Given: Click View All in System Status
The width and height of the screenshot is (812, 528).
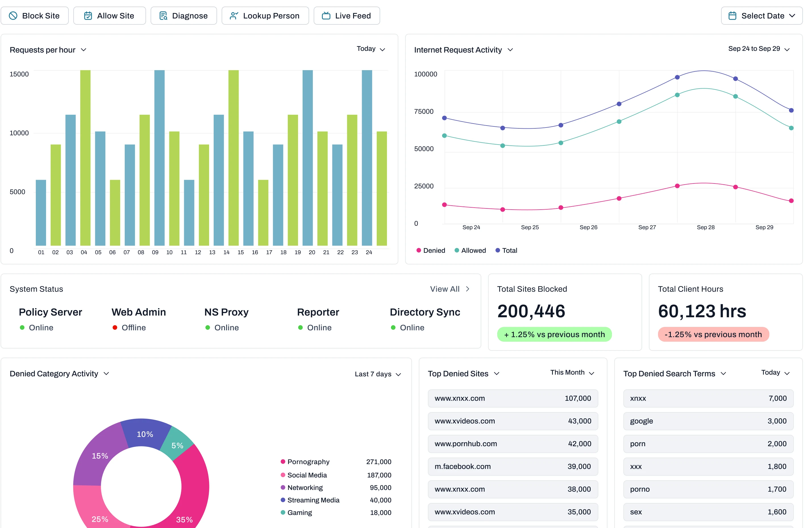Looking at the screenshot, I should click(445, 289).
